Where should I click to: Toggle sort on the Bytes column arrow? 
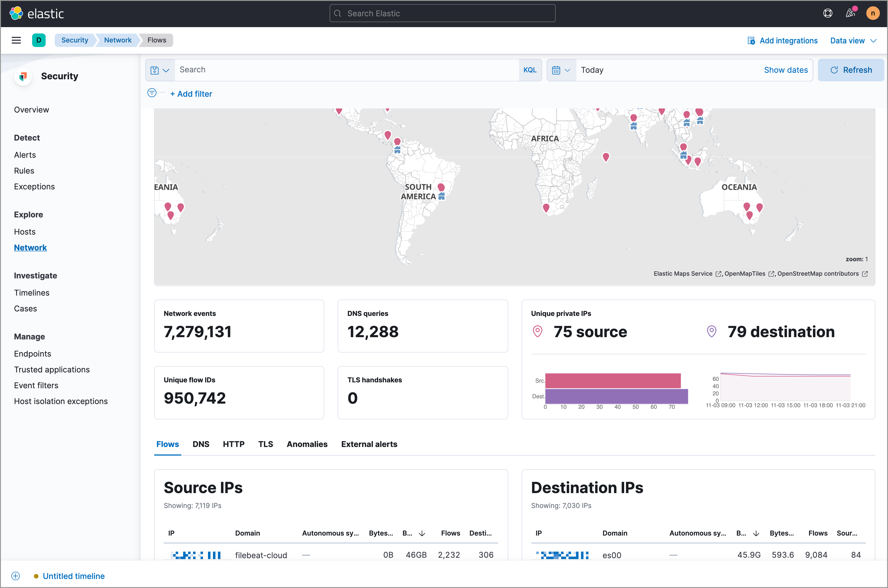422,533
